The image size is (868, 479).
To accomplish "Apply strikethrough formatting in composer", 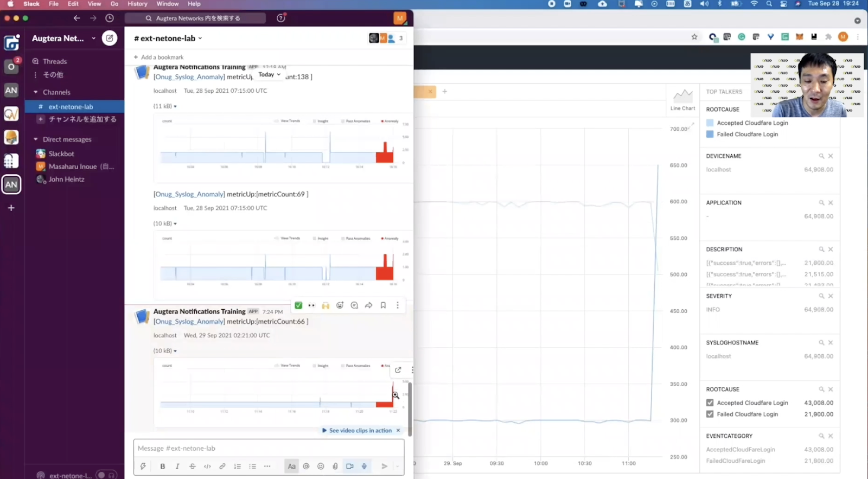I will 193,466.
